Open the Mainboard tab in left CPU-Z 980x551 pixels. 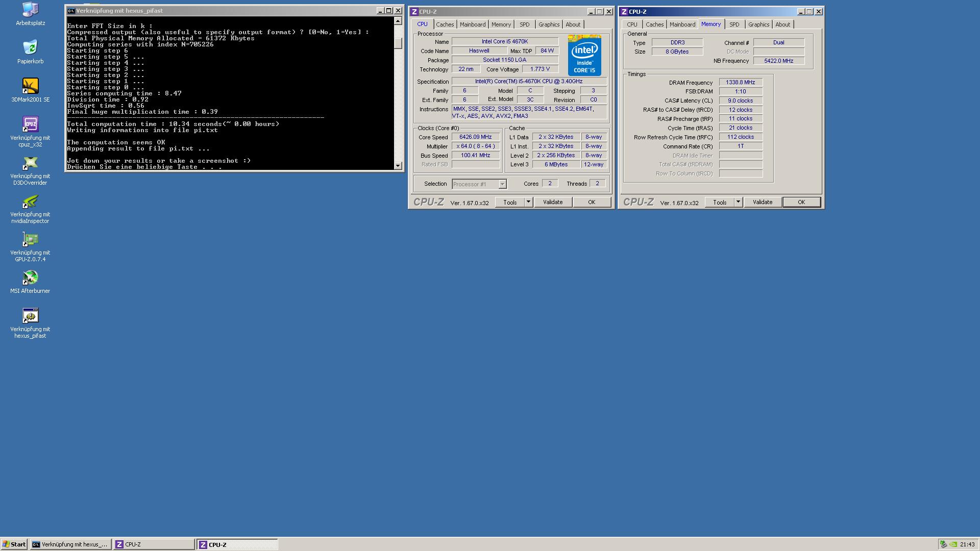[472, 24]
